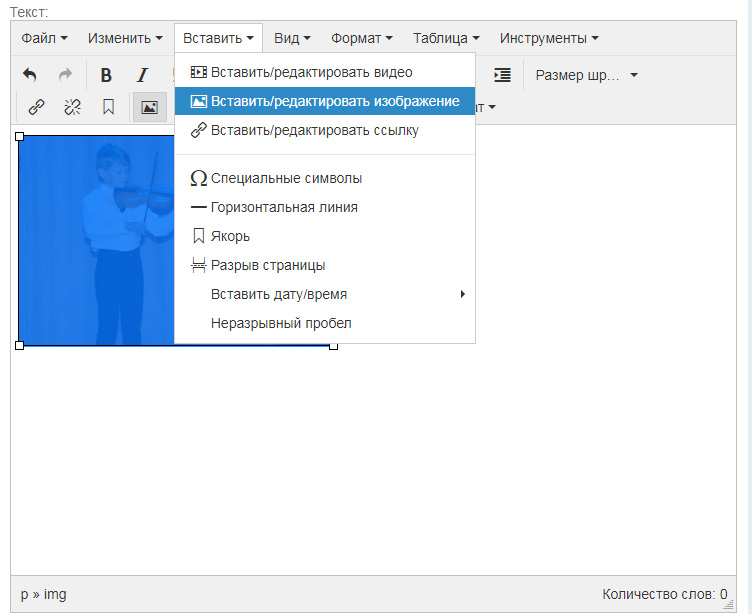Toggle Italic formatting
Screen dimensions: 752x614
pos(142,75)
